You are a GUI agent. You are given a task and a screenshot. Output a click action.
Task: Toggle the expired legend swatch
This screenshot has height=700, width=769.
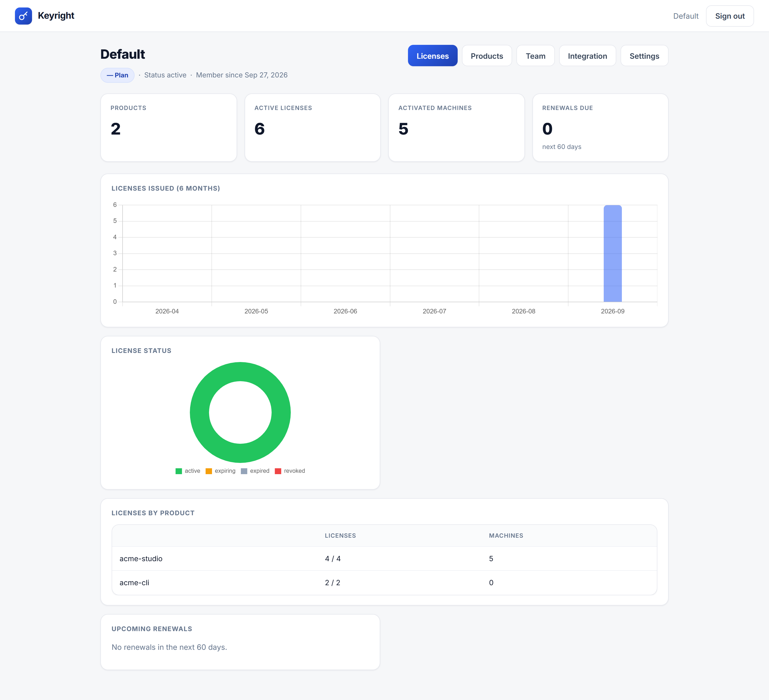(244, 471)
